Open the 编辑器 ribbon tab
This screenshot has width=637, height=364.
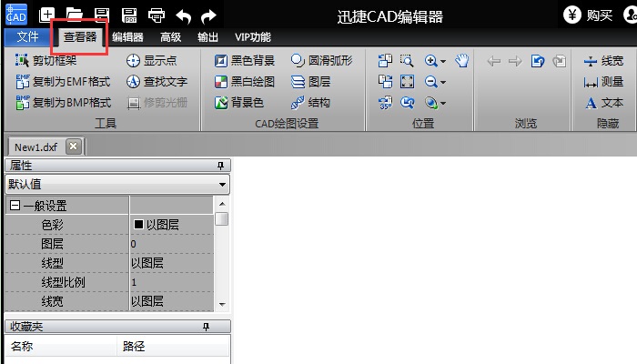pos(127,37)
